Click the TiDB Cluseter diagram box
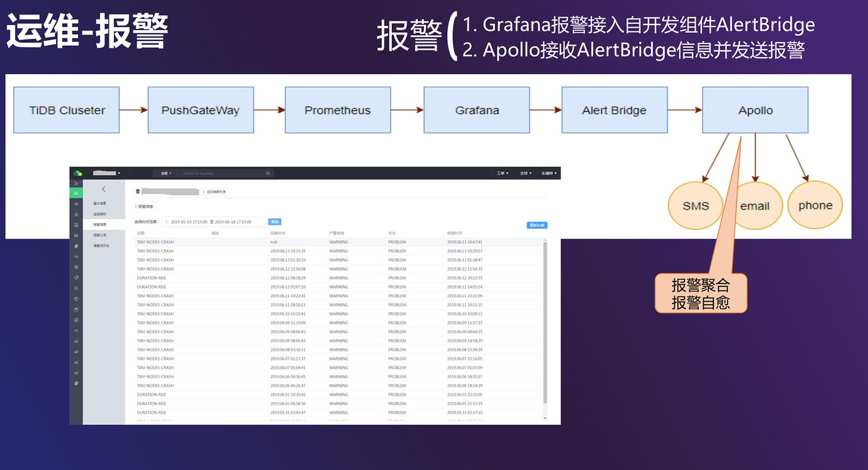Image resolution: width=868 pixels, height=470 pixels. (67, 110)
